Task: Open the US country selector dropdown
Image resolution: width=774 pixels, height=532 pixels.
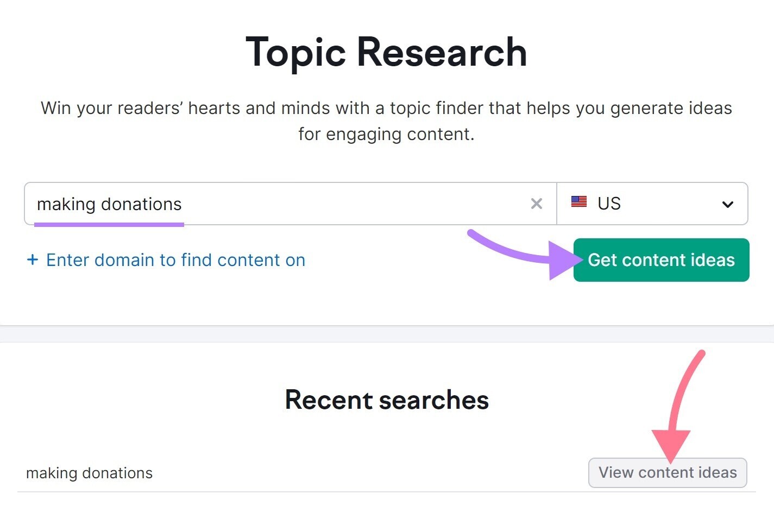Action: (x=652, y=204)
